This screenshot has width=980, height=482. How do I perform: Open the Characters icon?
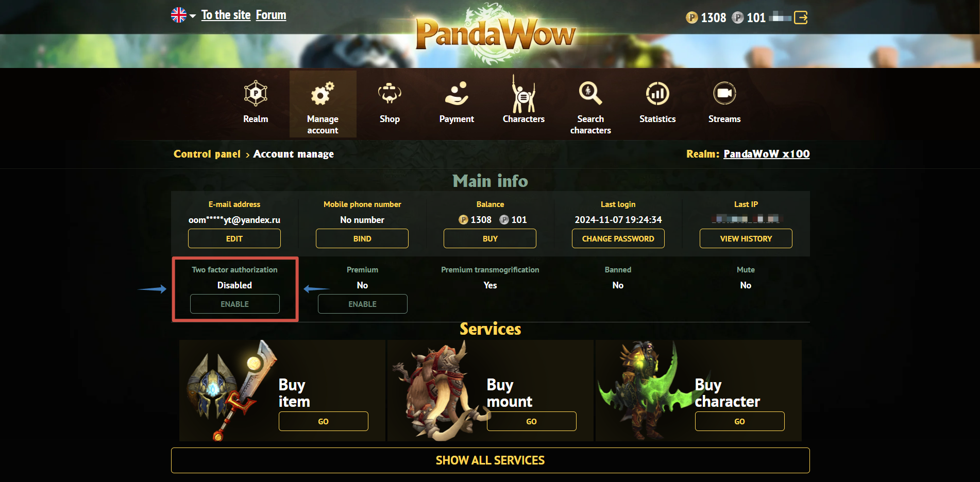pos(523,93)
